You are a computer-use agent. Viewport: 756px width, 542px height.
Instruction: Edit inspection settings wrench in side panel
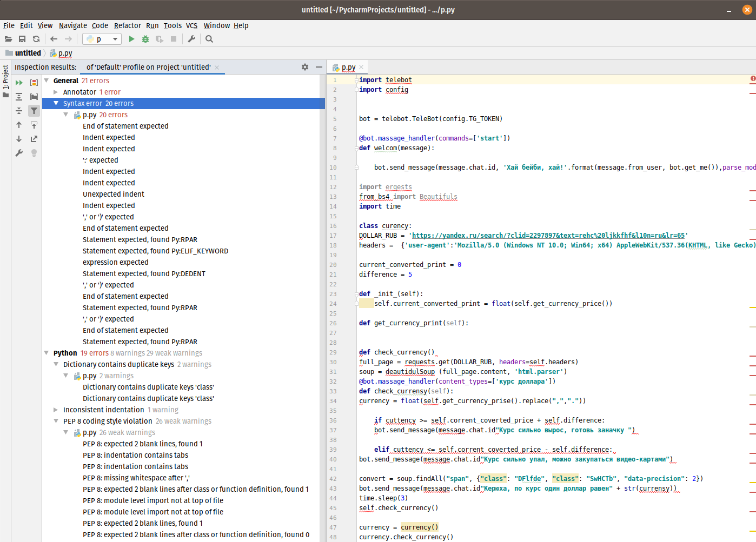coord(19,153)
